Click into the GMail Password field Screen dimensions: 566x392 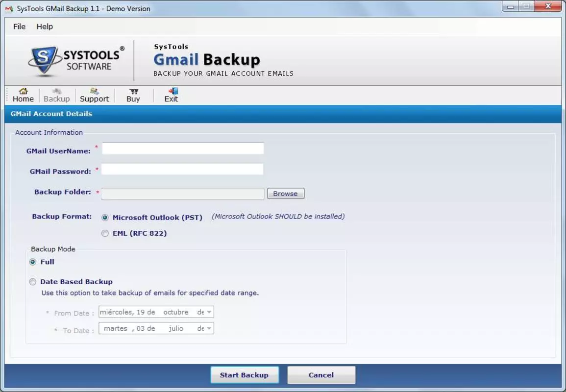pyautogui.click(x=182, y=169)
